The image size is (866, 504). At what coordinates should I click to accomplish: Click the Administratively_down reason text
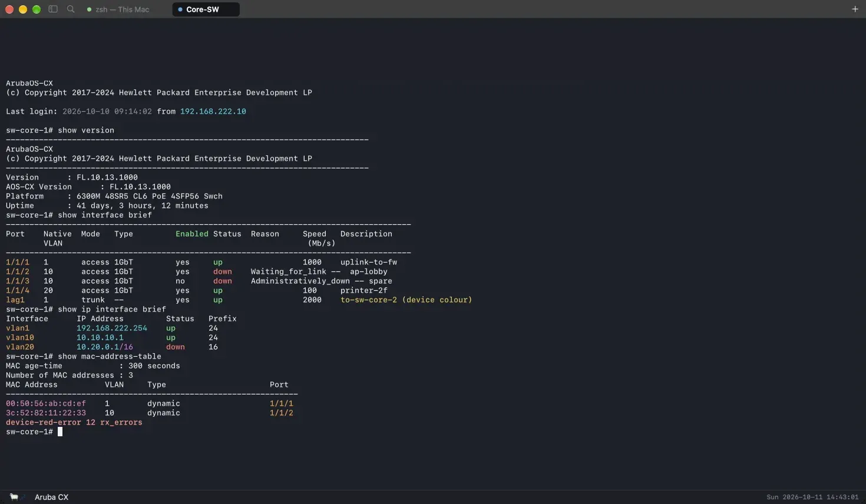pos(300,281)
